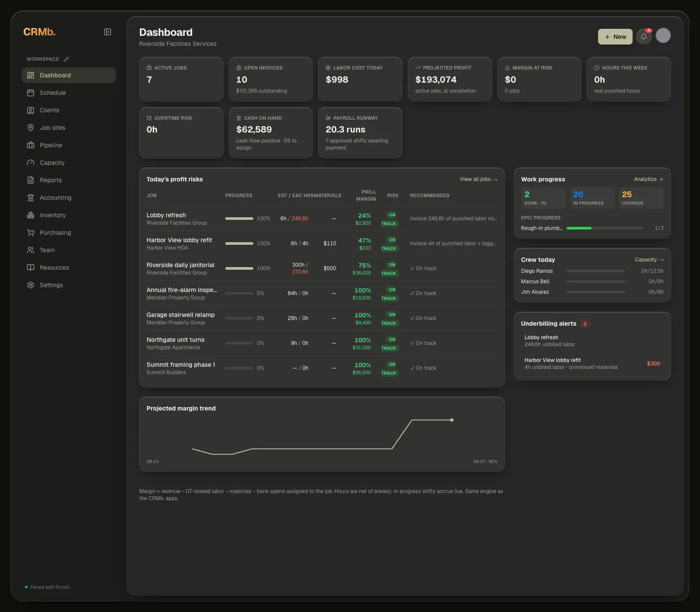Select the Harbor View lobby refit underbilling alert
This screenshot has height=612, width=700.
coord(592,364)
